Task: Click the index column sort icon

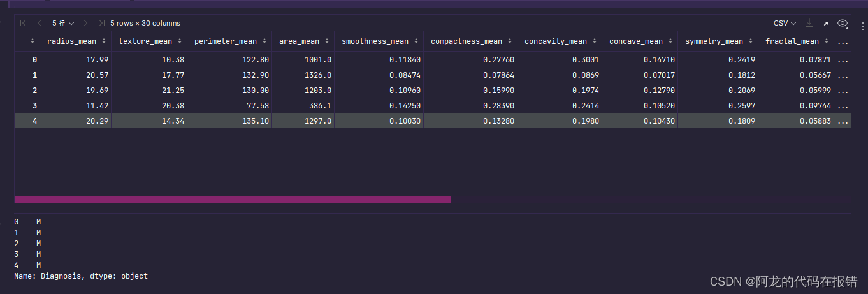Action: coord(33,41)
